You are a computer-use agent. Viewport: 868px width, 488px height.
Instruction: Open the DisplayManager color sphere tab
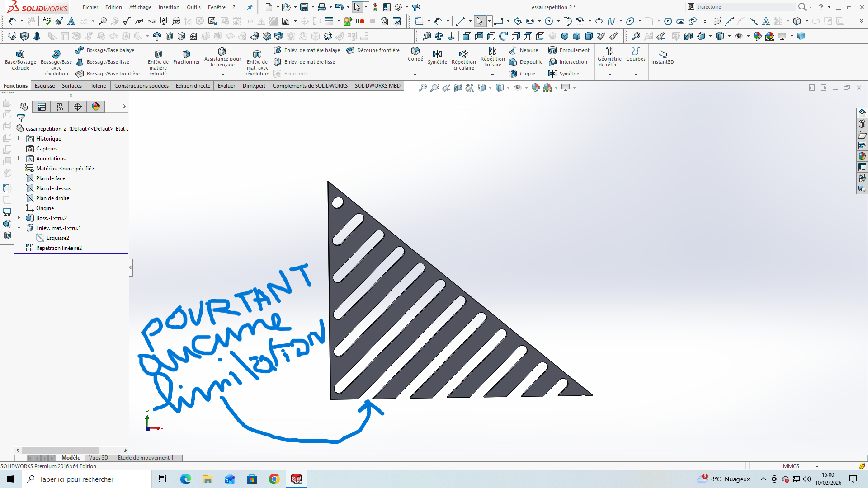tap(96, 107)
